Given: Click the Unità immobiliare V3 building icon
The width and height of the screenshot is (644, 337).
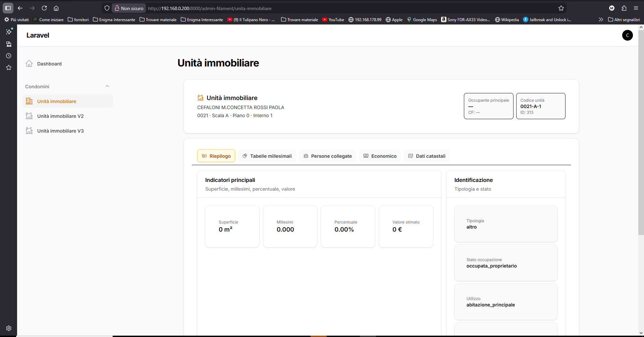Looking at the screenshot, I should 29,131.
